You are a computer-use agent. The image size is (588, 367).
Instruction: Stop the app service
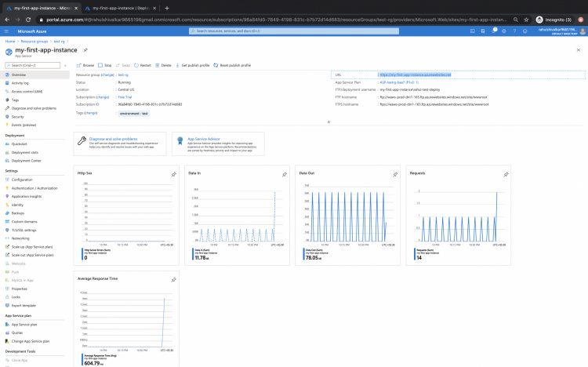click(105, 65)
